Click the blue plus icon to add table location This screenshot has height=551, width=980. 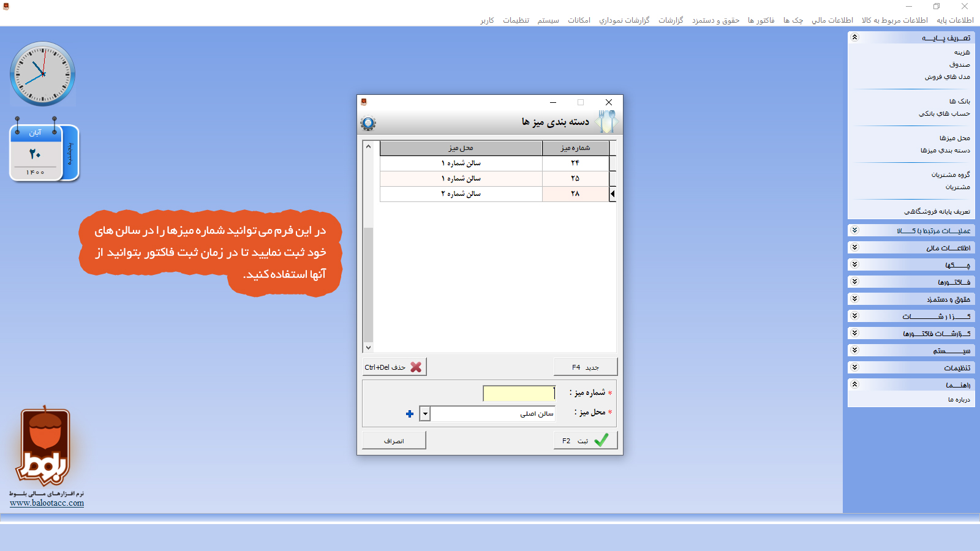click(x=410, y=414)
